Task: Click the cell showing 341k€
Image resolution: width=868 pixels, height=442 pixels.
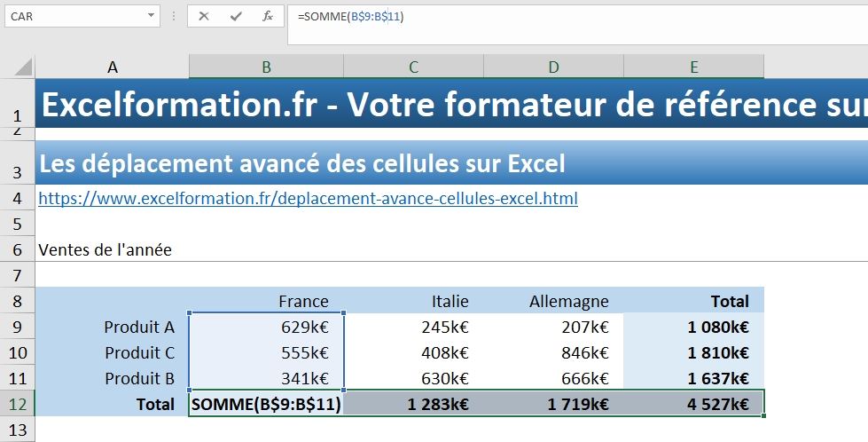Action: [x=266, y=378]
